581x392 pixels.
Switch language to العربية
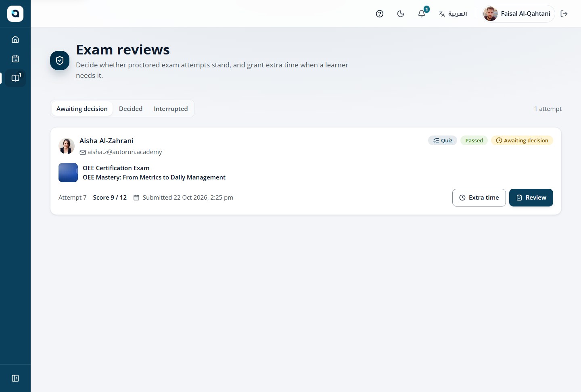(453, 14)
